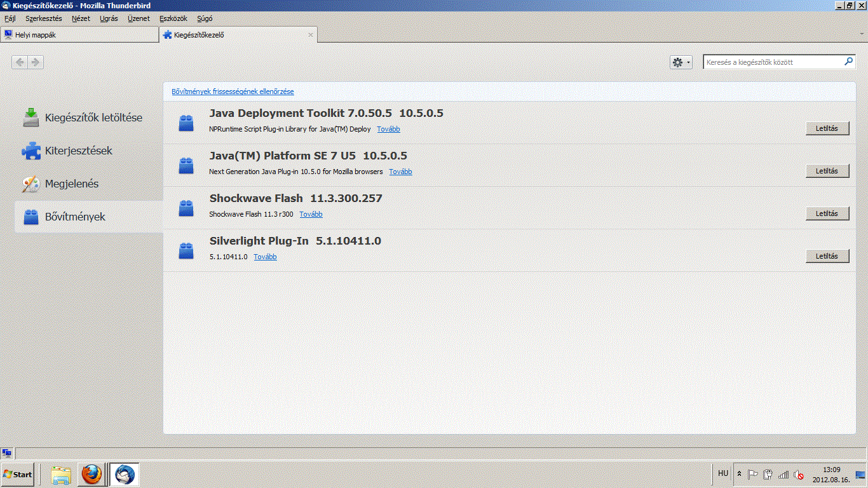
Task: Disable Java(TM) Platform SE plugin
Action: [827, 171]
